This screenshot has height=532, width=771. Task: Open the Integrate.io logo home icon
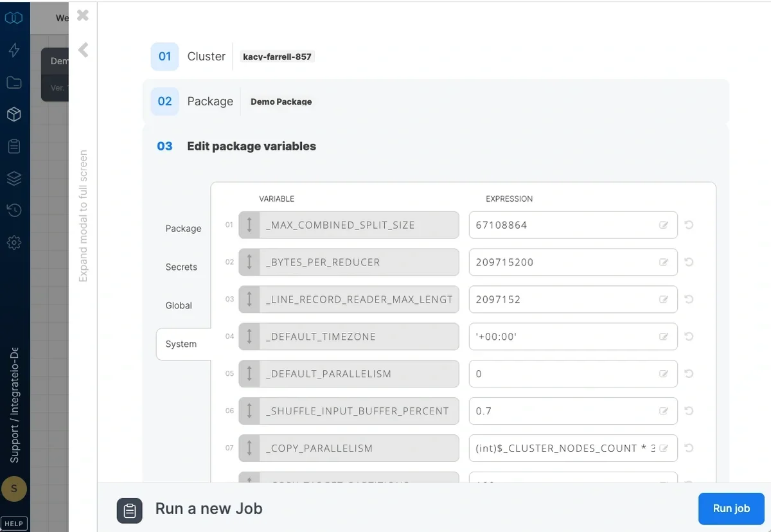click(14, 18)
